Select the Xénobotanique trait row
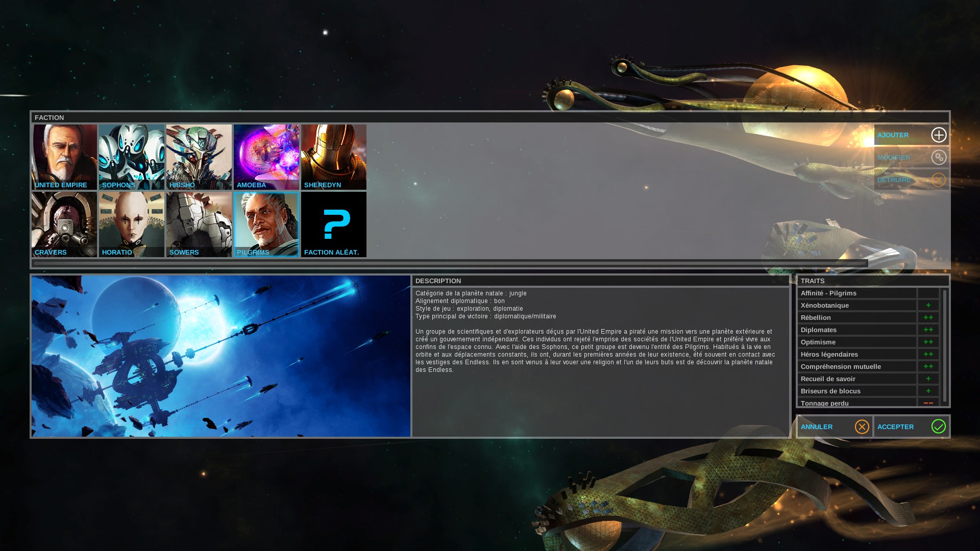 point(857,305)
